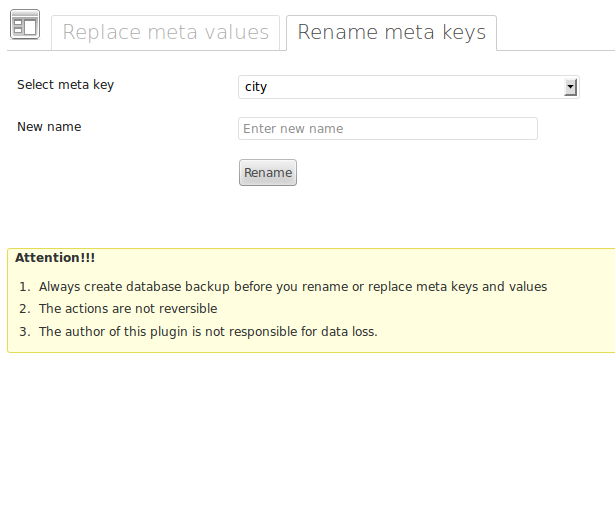Click the Attention!!! heading
This screenshot has height=511, width=615.
point(55,258)
